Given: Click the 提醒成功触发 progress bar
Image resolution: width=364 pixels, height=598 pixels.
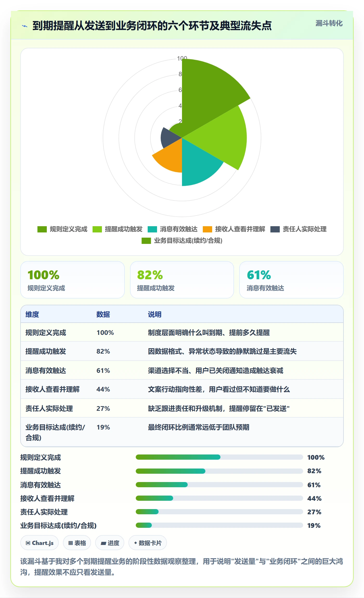Looking at the screenshot, I should [x=219, y=471].
